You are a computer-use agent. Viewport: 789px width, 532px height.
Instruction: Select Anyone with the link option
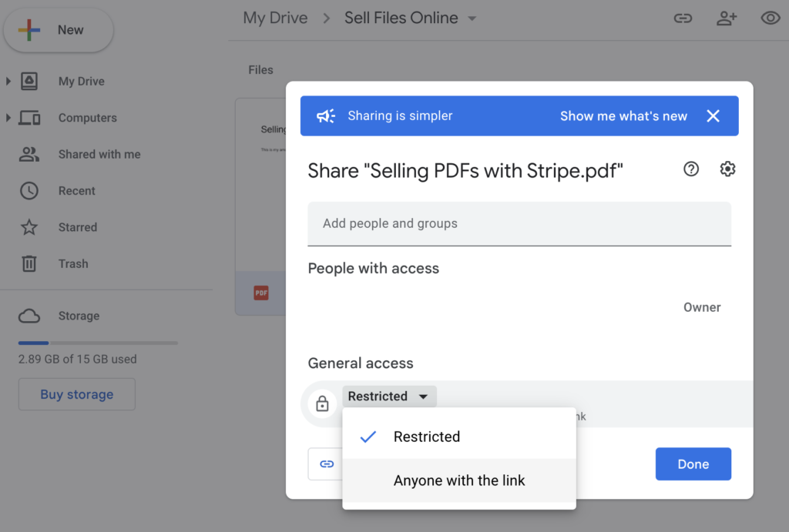(459, 480)
